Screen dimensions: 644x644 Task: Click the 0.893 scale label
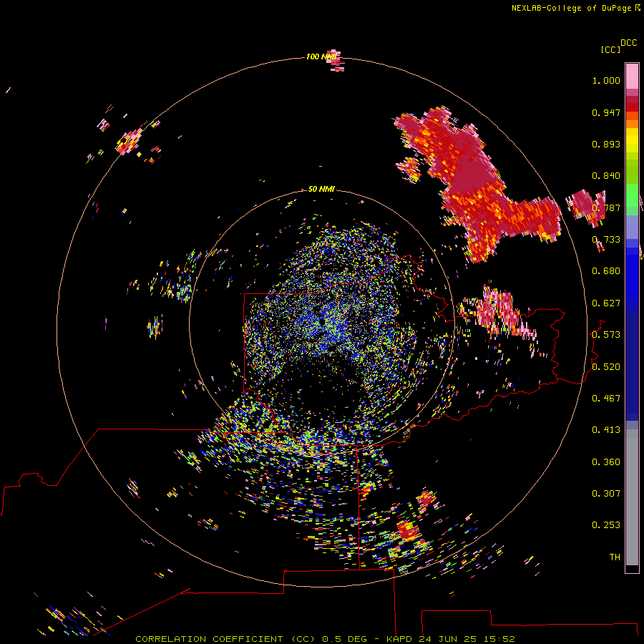pyautogui.click(x=606, y=144)
